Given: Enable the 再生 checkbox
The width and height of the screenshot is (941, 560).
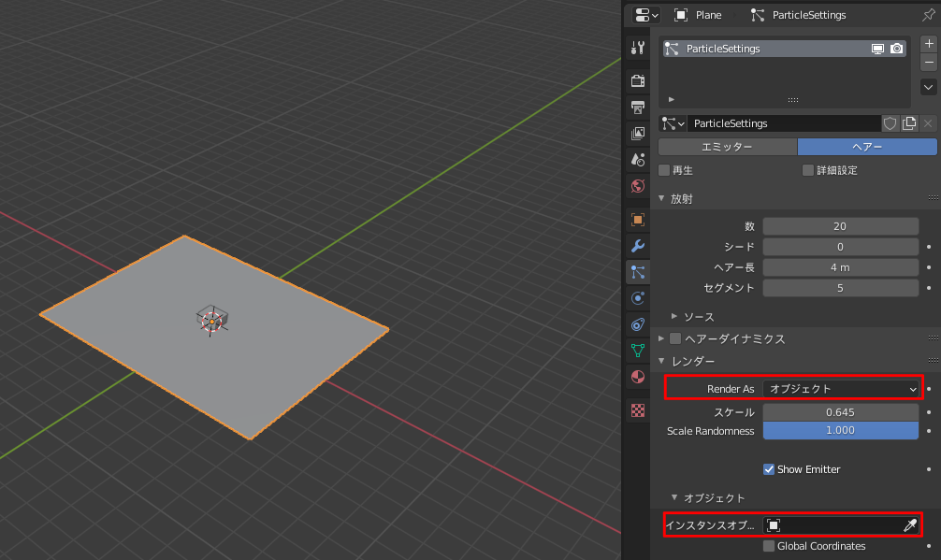Looking at the screenshot, I should 664,170.
